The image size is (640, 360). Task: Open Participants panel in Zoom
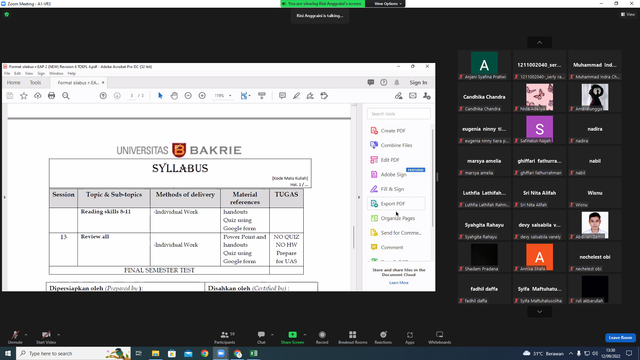coord(224,337)
